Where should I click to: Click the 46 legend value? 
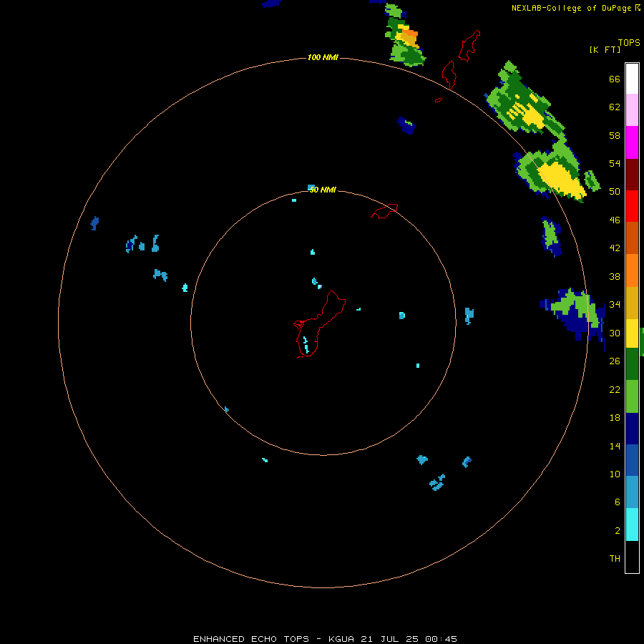tap(615, 220)
